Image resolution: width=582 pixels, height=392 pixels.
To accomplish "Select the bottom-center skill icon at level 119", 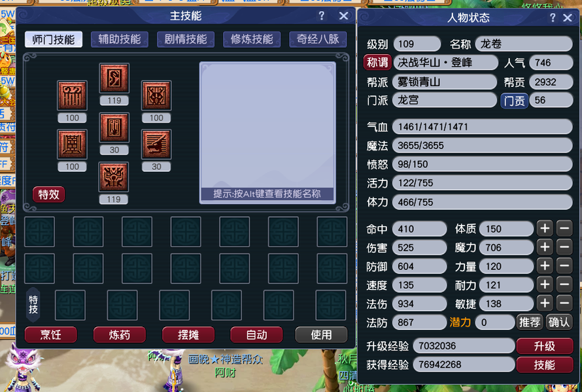I will pos(114,177).
